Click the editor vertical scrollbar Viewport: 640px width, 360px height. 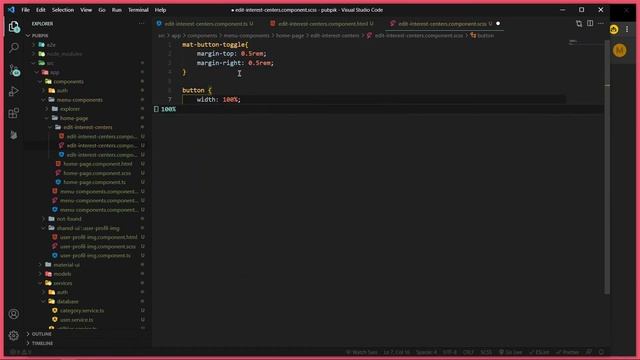click(x=607, y=167)
